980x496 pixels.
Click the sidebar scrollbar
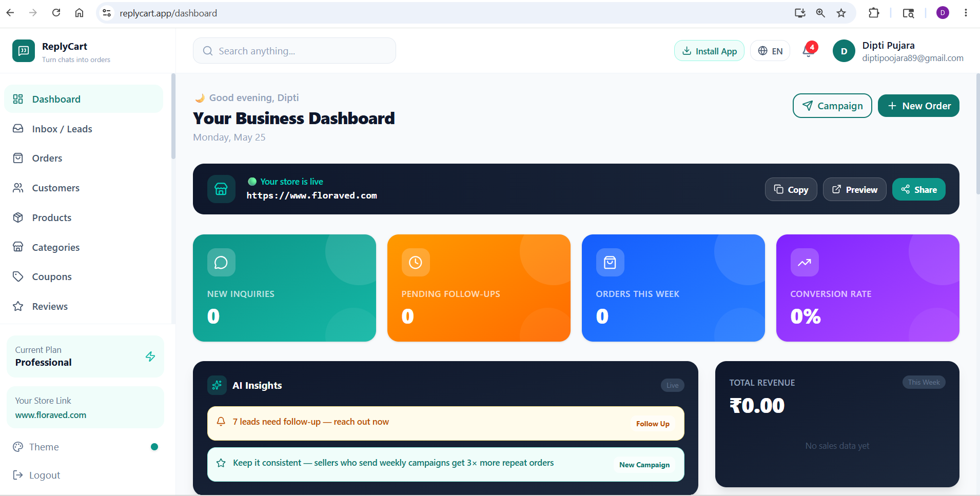173,116
